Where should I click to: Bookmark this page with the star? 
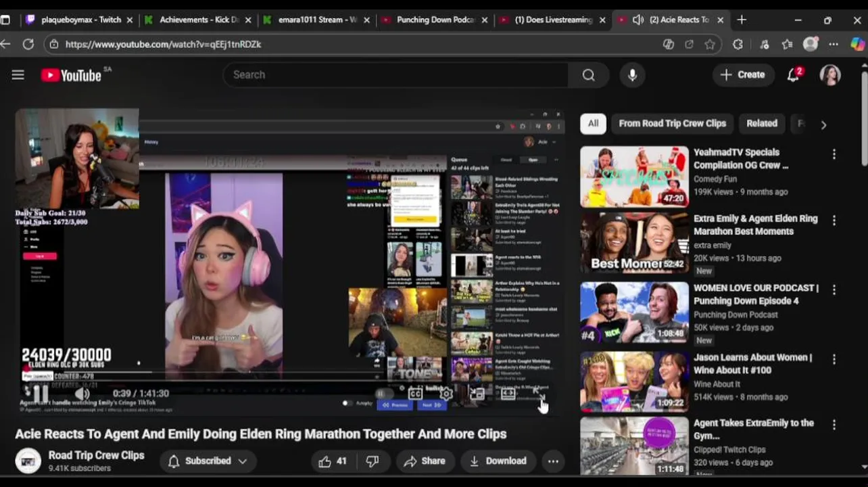[709, 44]
